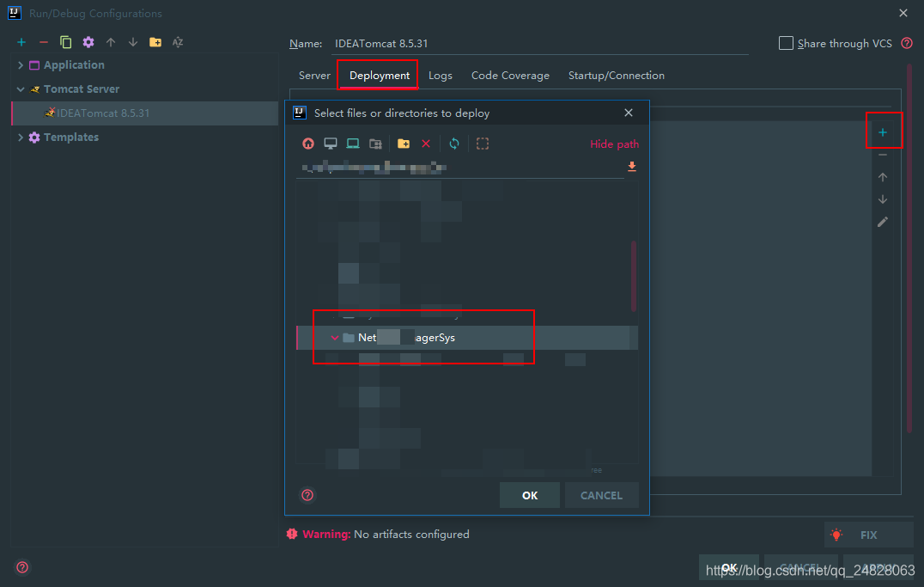Select the Templates label
This screenshot has width=924, height=587.
point(70,138)
